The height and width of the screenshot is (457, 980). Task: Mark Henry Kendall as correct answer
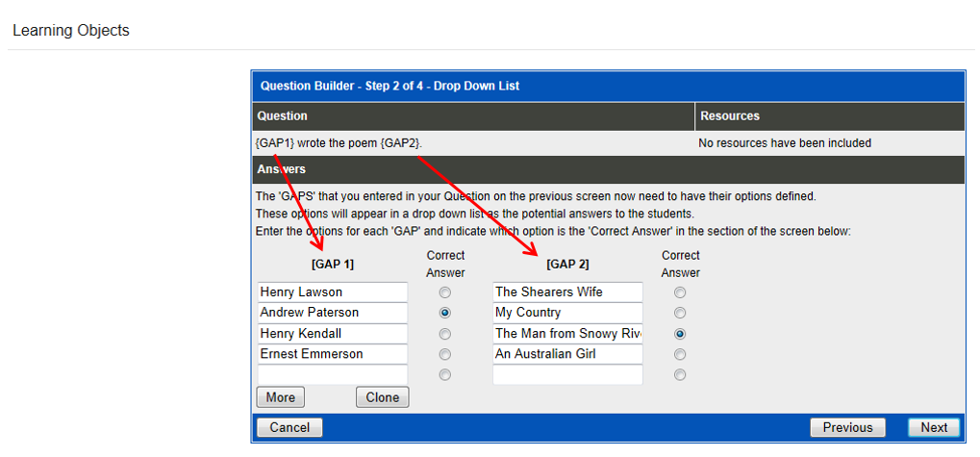coord(444,334)
